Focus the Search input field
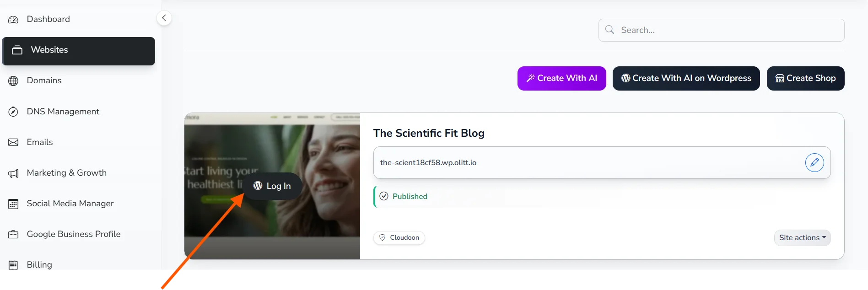Image resolution: width=868 pixels, height=290 pixels. tap(728, 30)
